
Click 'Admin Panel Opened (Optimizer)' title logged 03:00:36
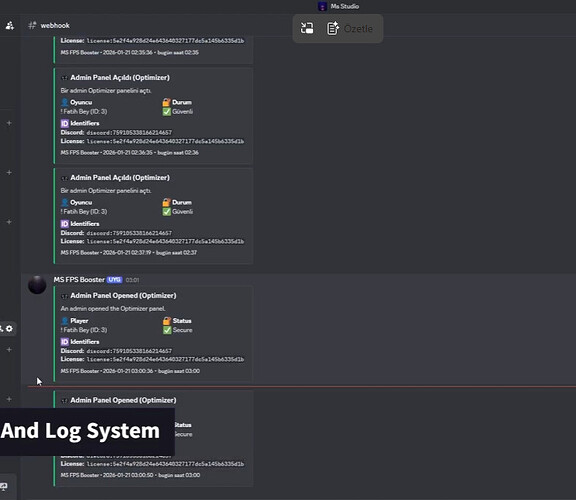click(123, 295)
